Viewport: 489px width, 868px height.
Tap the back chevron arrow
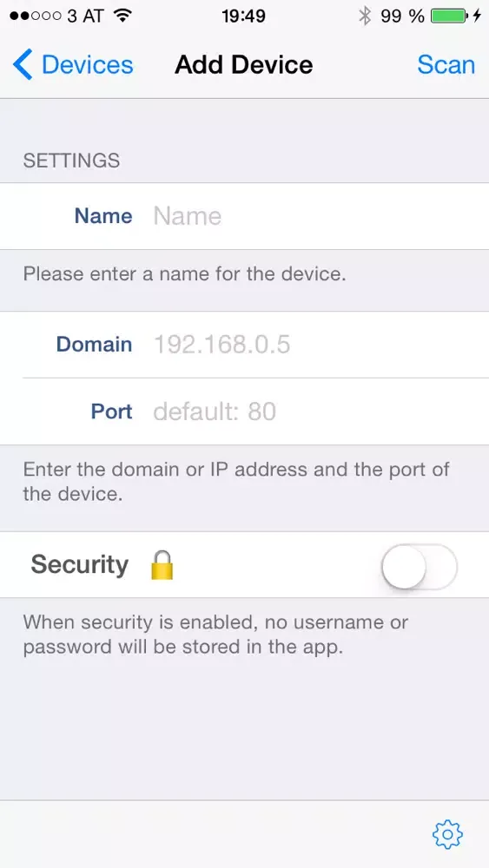[x=23, y=64]
